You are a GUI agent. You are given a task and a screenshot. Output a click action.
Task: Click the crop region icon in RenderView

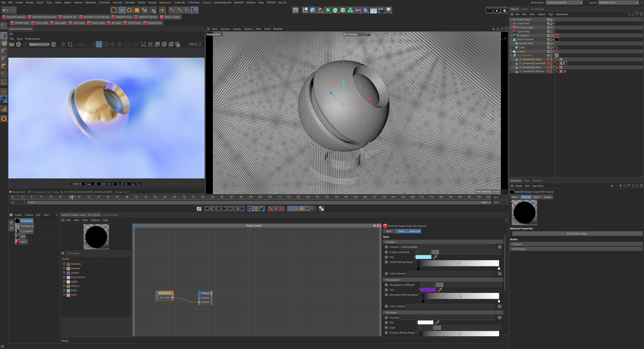click(x=70, y=44)
